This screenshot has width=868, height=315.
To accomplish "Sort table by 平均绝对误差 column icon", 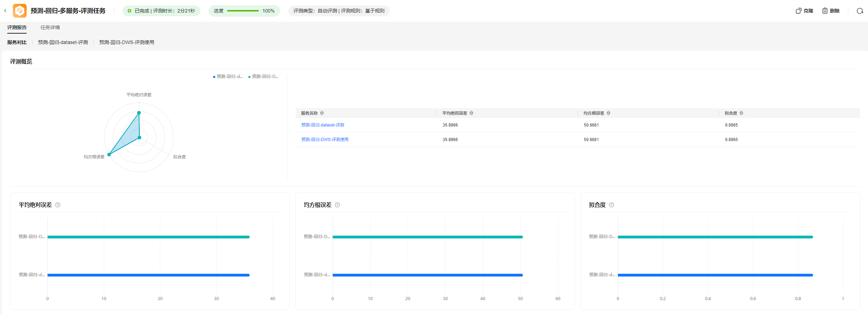I will point(471,113).
